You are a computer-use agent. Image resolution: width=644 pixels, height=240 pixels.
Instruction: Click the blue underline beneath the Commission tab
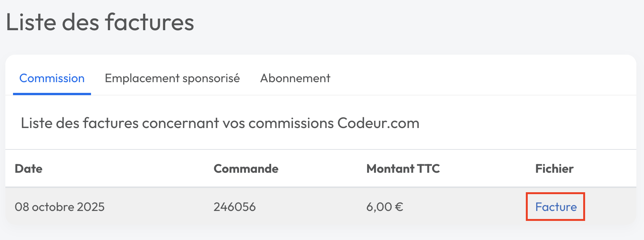pos(52,94)
